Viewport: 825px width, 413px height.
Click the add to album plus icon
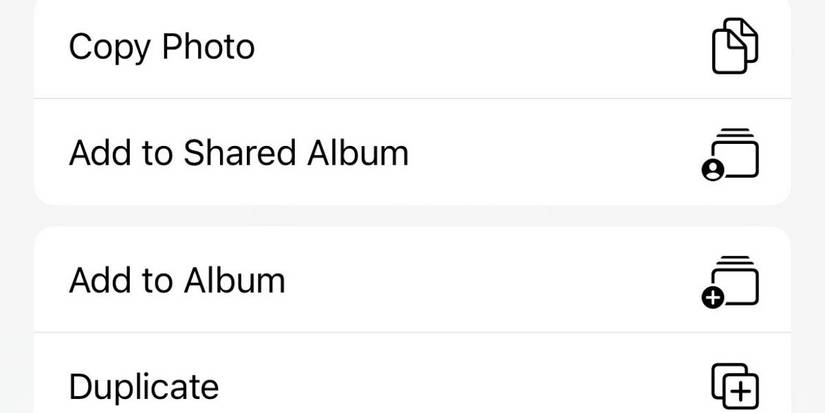click(x=713, y=297)
